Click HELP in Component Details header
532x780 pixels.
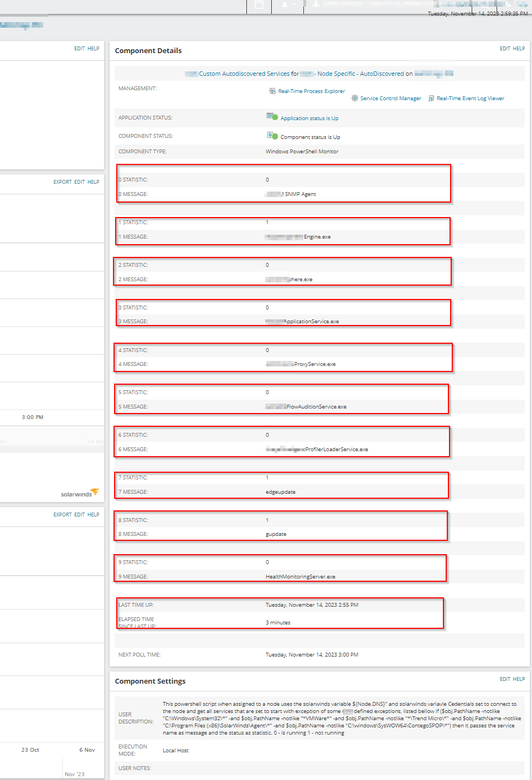[519, 49]
